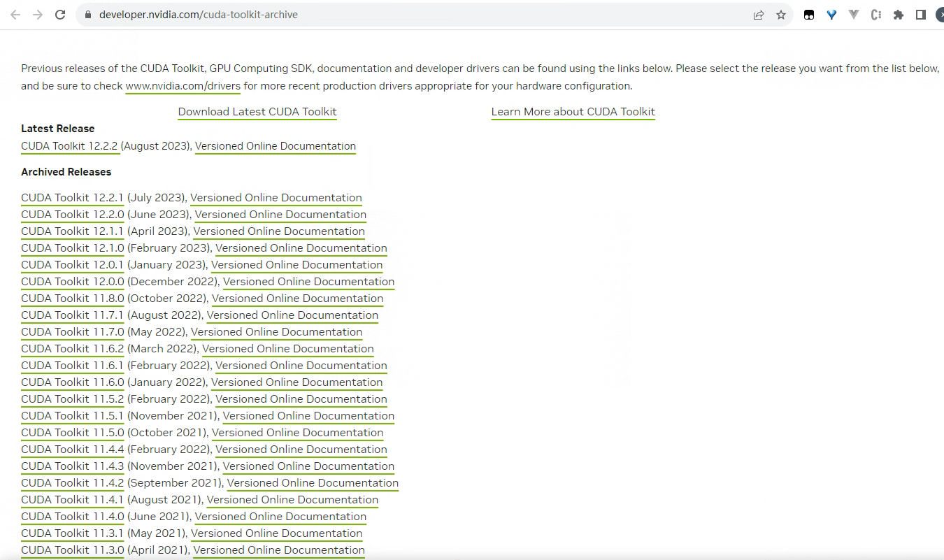
Task: Open Versioned Online Documentation for September 2021
Action: (x=313, y=483)
